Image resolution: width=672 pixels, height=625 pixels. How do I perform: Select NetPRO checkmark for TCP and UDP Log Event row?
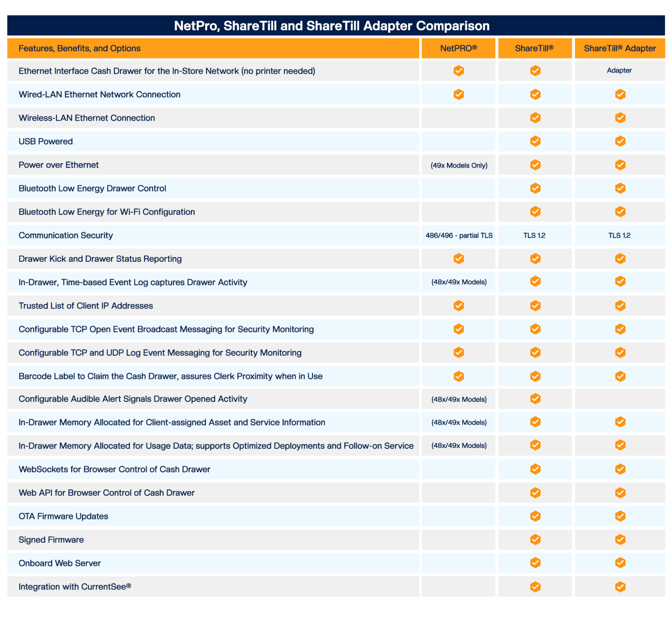coord(458,352)
